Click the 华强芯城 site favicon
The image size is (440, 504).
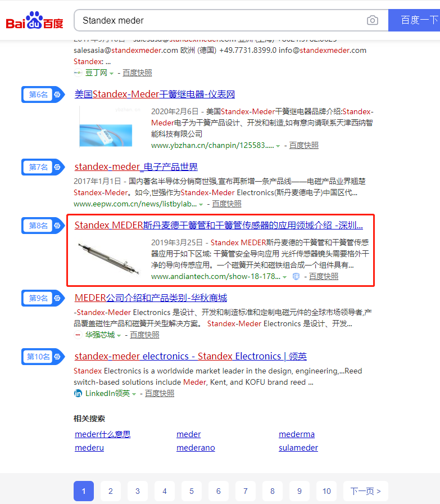78,335
